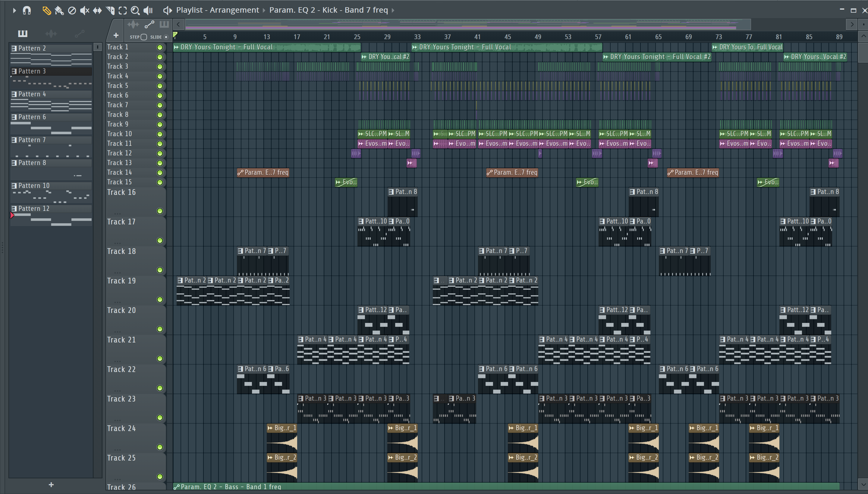Open menu of first Pat..n 8 clip
Viewport: 868px width, 494px height.
click(391, 192)
